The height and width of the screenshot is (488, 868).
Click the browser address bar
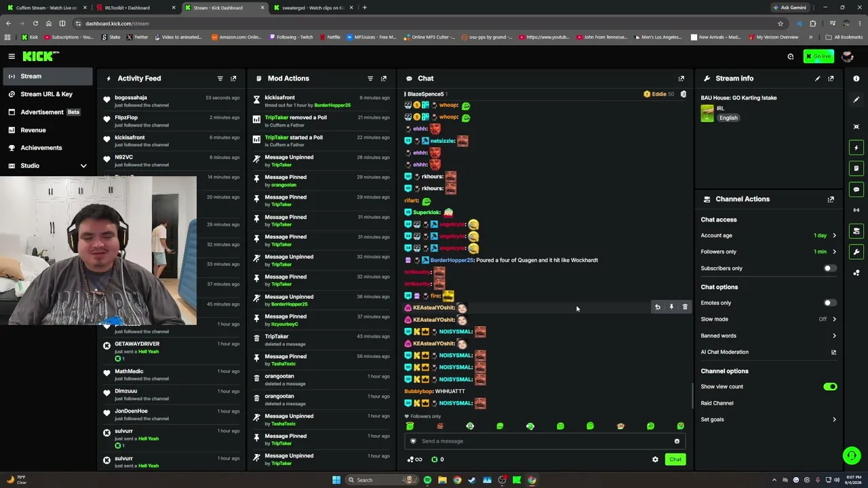(427, 23)
